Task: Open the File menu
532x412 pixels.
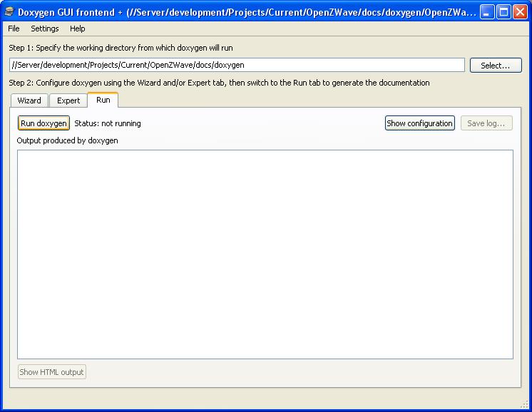Action: [x=14, y=29]
